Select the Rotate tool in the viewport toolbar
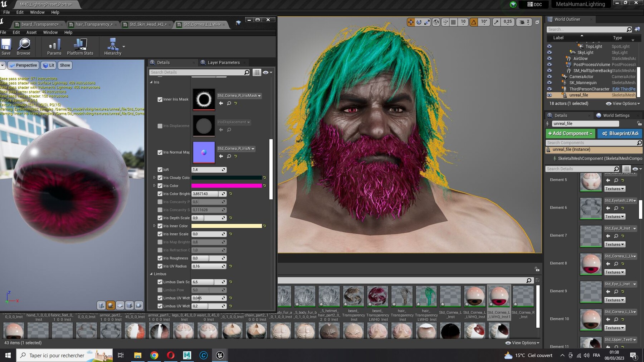The image size is (644, 362). (x=418, y=22)
